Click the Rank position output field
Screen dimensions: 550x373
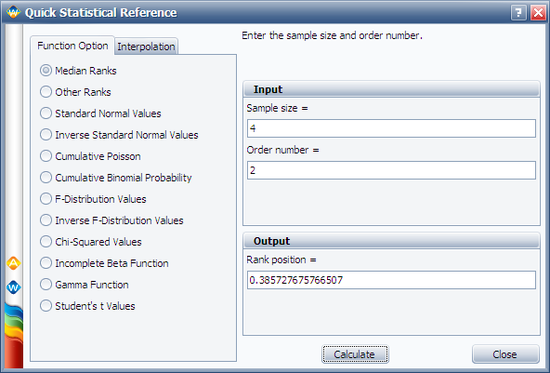pos(391,280)
